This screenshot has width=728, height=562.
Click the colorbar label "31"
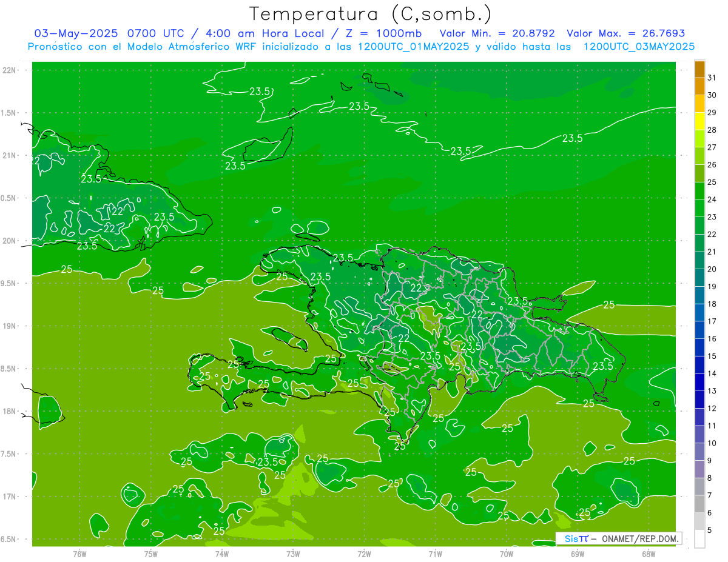pyautogui.click(x=712, y=78)
